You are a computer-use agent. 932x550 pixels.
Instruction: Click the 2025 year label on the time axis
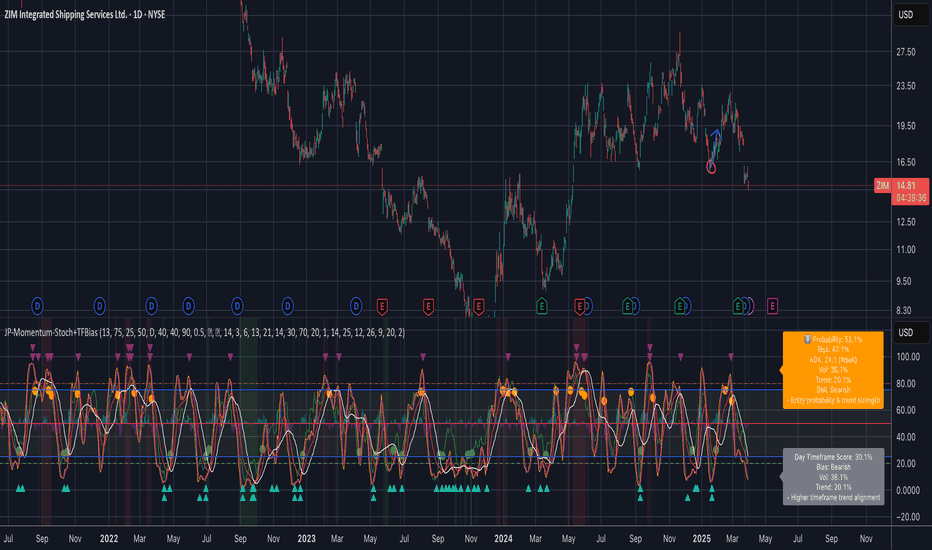[702, 539]
